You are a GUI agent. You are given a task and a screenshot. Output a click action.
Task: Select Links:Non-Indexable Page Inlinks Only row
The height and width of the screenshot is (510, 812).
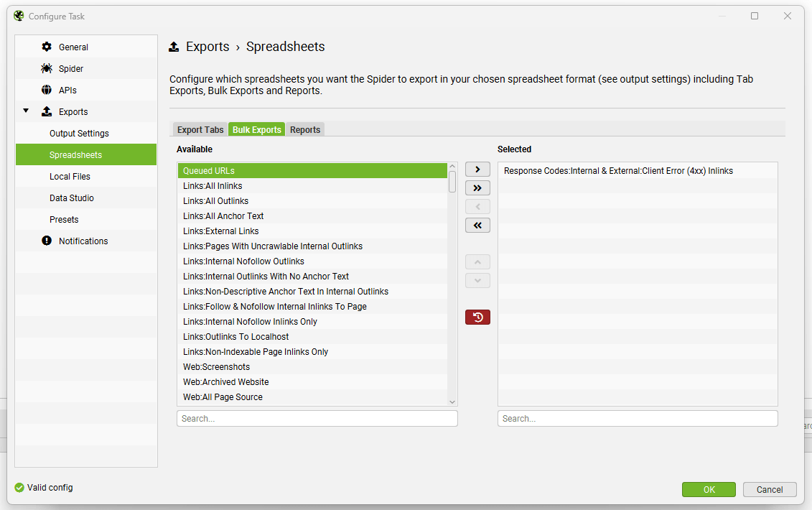coord(312,351)
